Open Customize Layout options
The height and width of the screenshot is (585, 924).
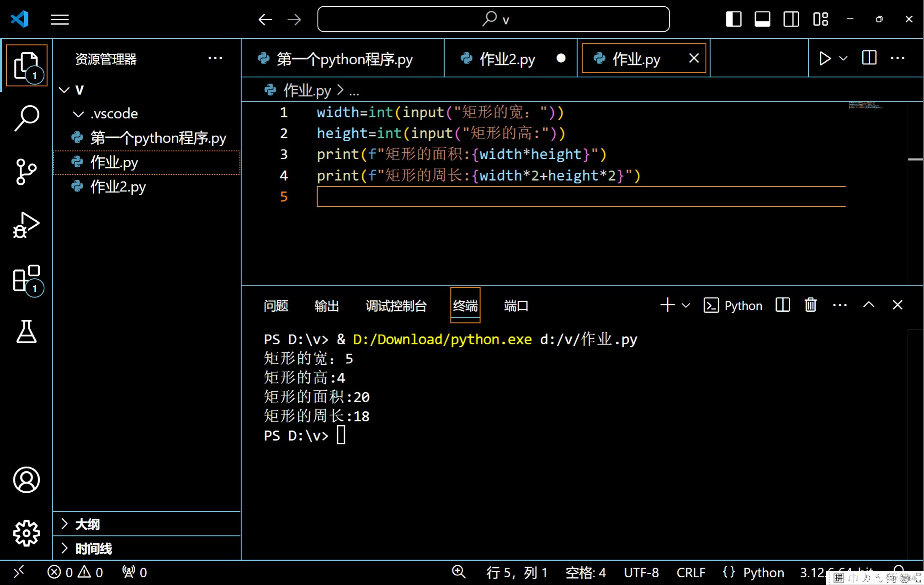pyautogui.click(x=820, y=19)
